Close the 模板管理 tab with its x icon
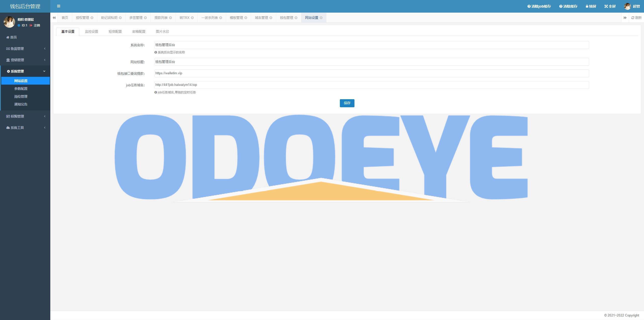Viewport: 644px width, 320px height. 246,18
